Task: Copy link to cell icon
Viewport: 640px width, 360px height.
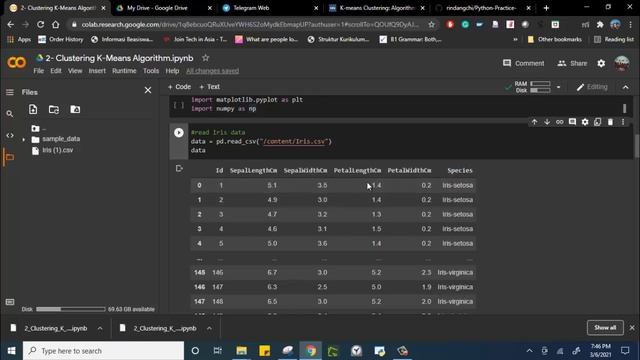Action: click(560, 122)
